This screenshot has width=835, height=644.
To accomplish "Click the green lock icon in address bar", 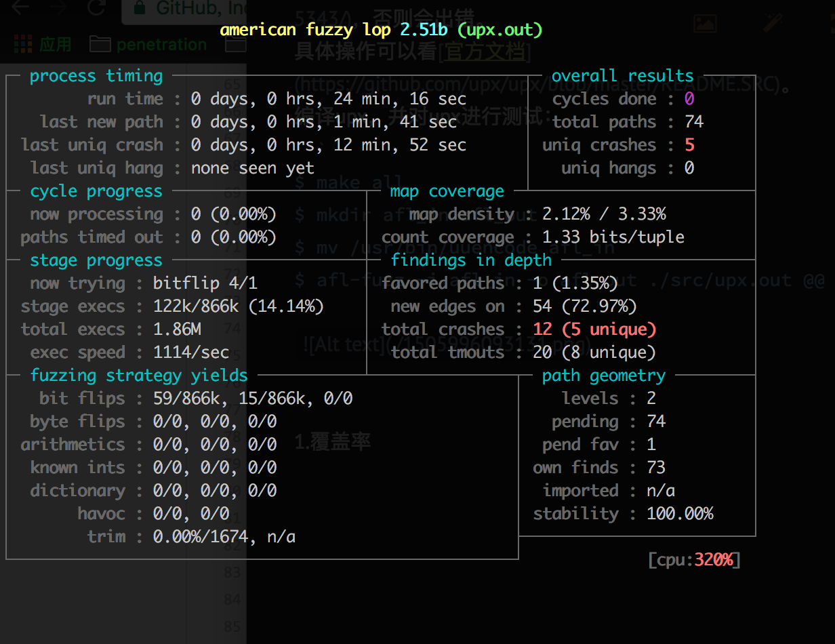I will click(x=140, y=9).
